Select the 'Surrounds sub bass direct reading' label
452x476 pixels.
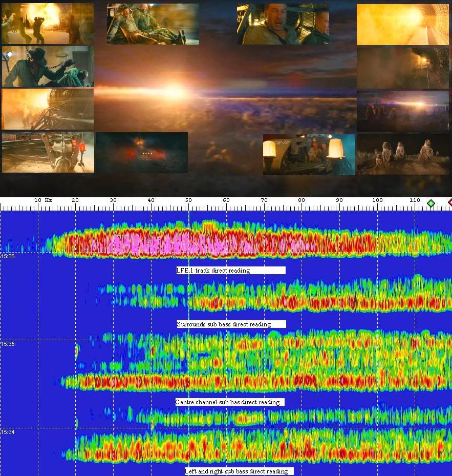[x=231, y=324]
